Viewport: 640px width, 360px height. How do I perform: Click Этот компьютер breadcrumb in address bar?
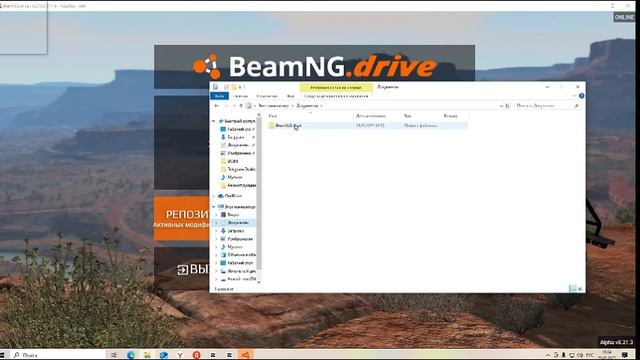click(273, 106)
